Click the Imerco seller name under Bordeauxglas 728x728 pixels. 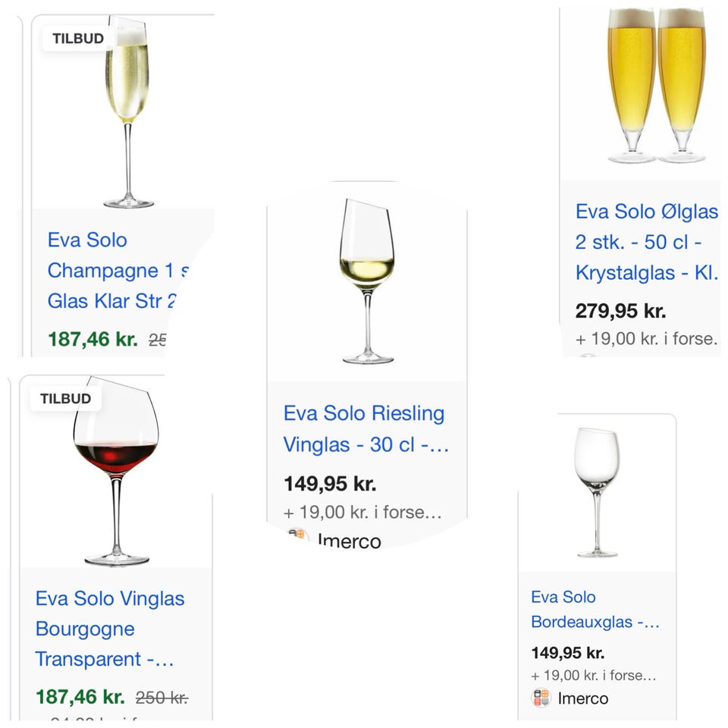582,698
